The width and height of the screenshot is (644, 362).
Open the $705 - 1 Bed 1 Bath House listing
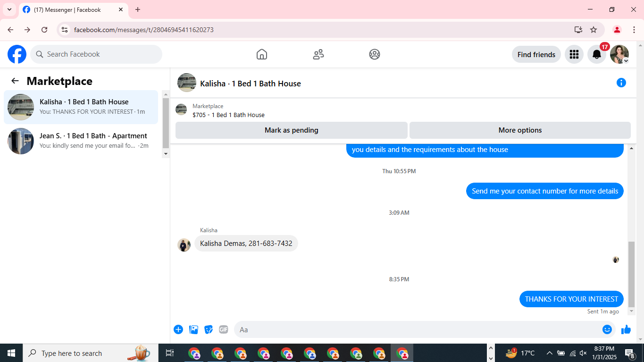228,115
